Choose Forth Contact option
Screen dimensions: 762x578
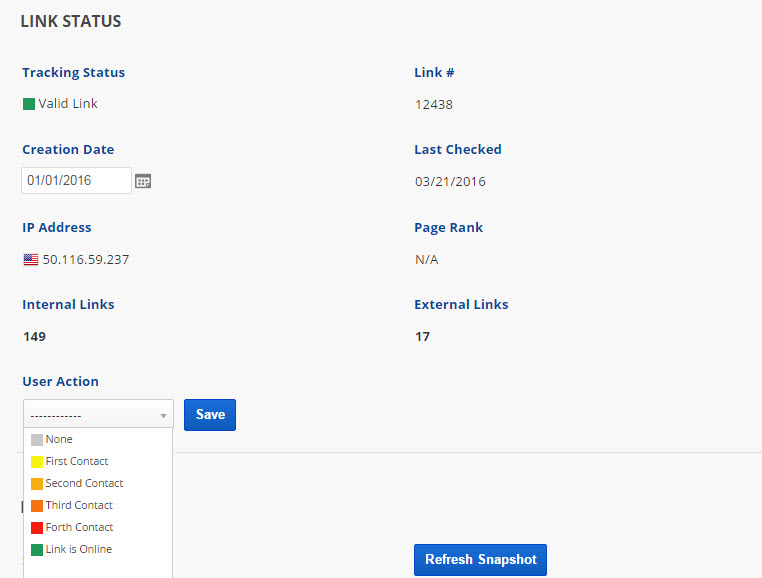click(x=79, y=528)
